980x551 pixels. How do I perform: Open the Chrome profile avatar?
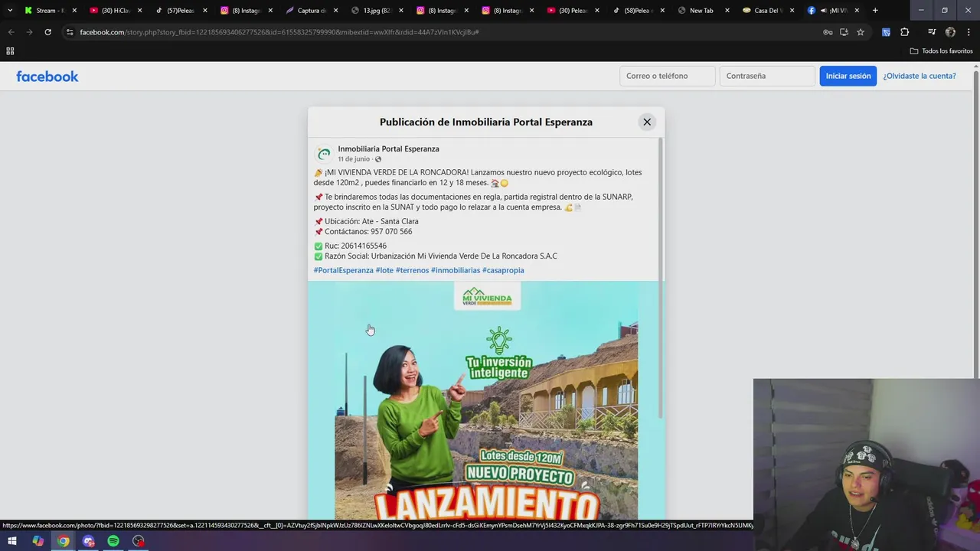click(950, 32)
